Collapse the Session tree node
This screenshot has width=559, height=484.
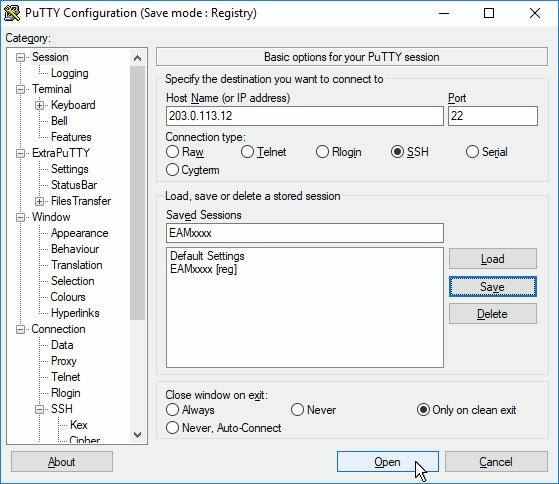pos(21,57)
